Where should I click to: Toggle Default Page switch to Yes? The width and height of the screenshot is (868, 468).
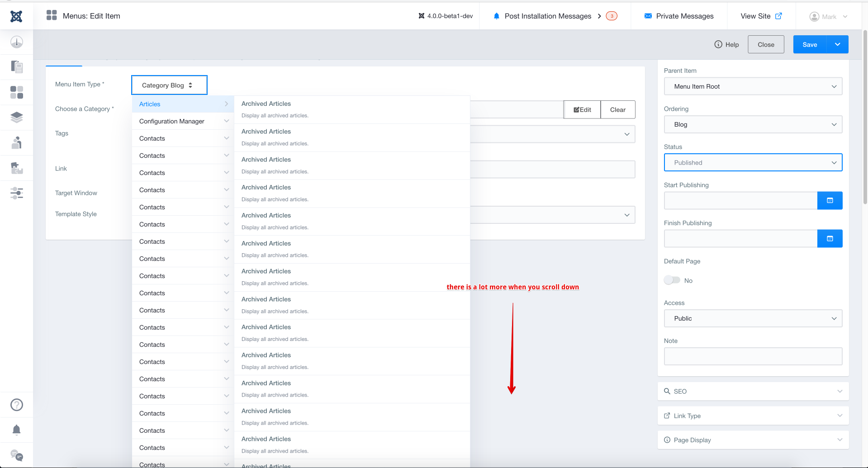[x=672, y=280]
